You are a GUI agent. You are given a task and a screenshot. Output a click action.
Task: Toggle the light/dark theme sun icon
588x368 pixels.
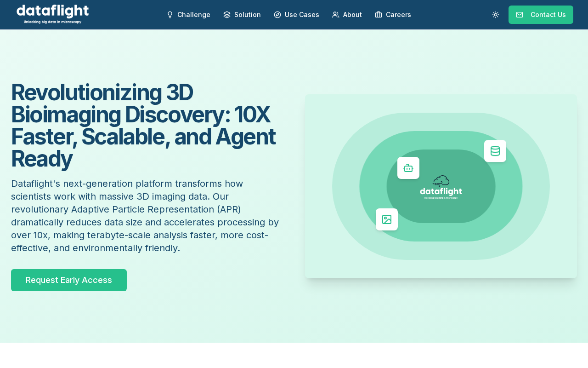pyautogui.click(x=496, y=15)
